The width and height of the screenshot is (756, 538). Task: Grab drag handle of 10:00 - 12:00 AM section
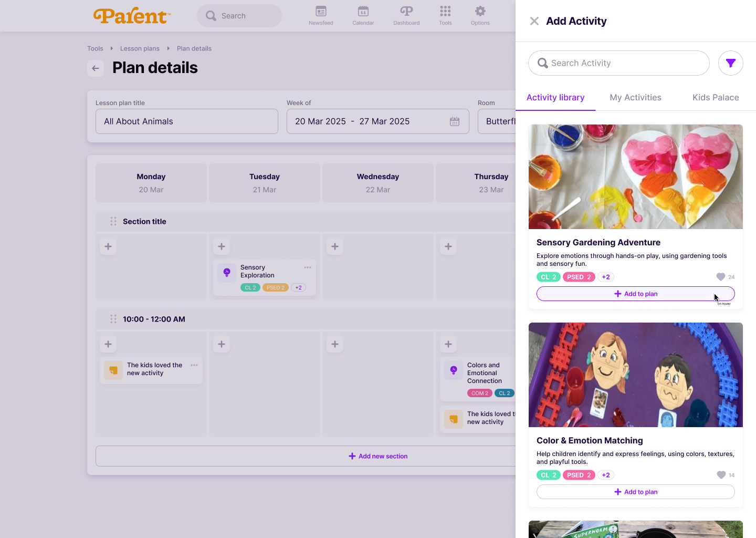click(113, 319)
